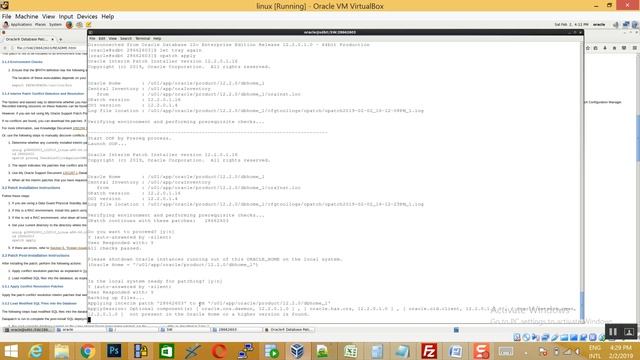
Task: Open the VirtualBox Help menu
Action: pos(107,16)
